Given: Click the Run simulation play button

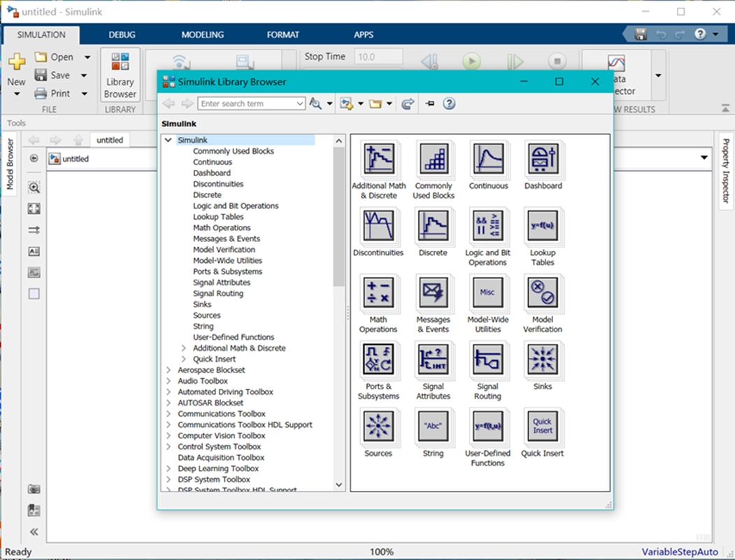Looking at the screenshot, I should 471,61.
